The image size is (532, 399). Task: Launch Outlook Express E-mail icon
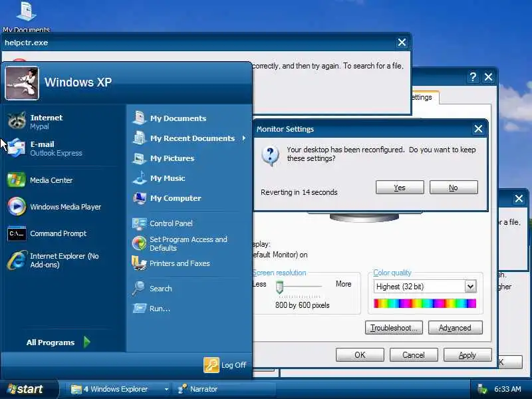tap(17, 148)
